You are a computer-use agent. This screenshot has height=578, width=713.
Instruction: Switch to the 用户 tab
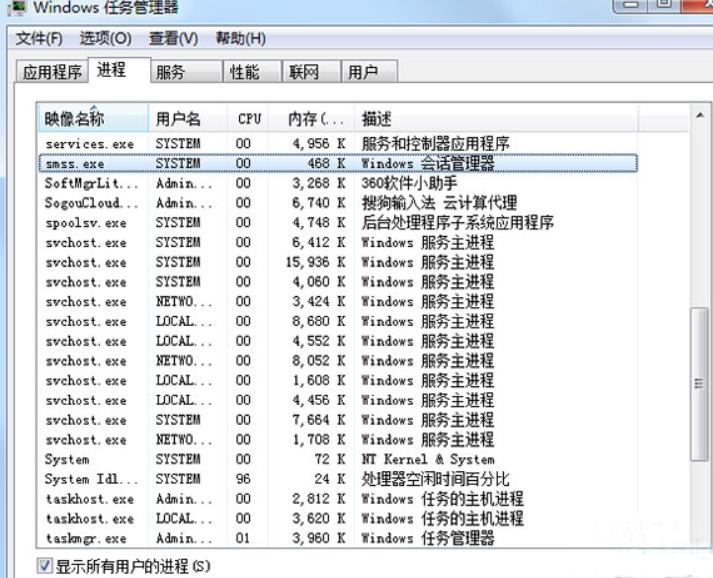(x=370, y=72)
